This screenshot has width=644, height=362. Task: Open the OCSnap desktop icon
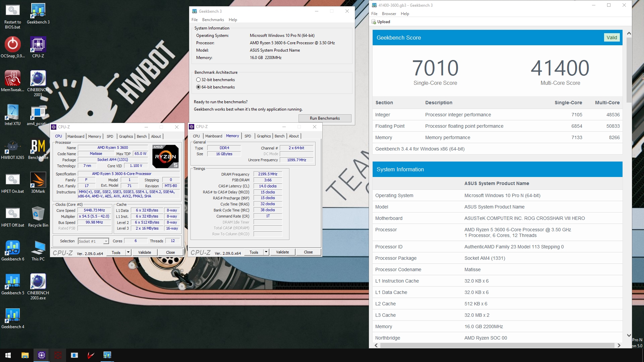[13, 47]
